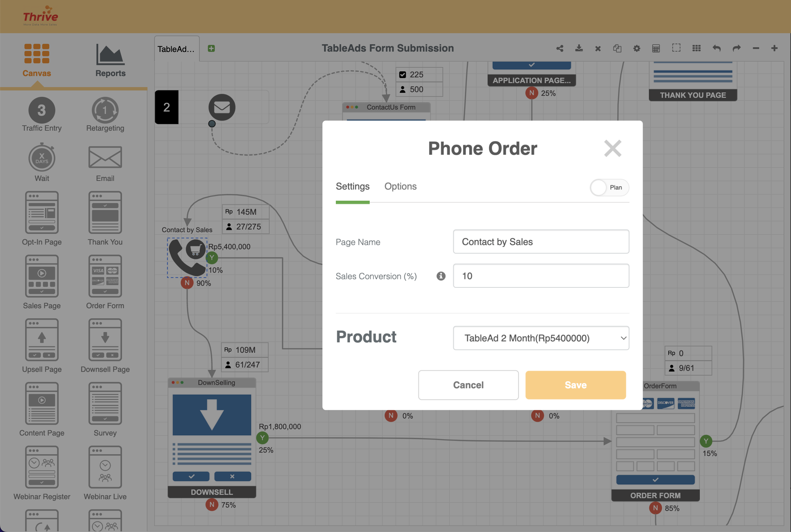The image size is (791, 532).
Task: Click the checkbox next to 225
Action: pos(403,75)
